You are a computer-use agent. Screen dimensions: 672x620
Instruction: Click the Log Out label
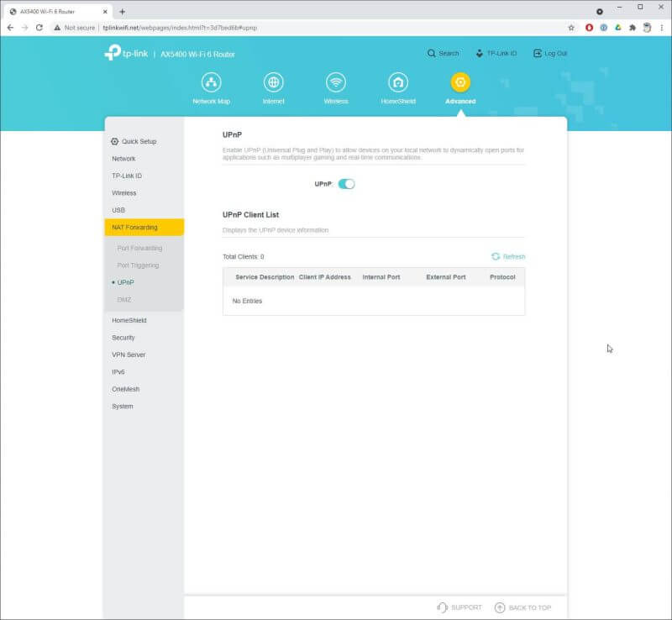point(555,53)
